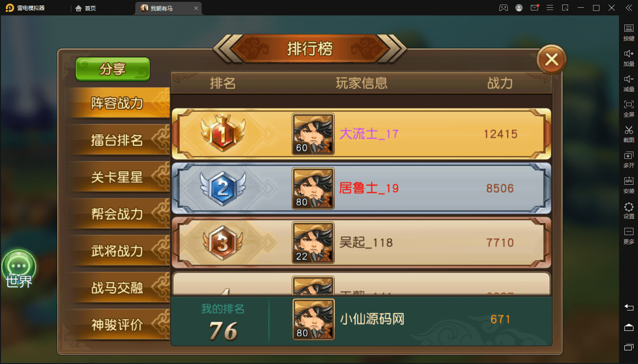The image size is (638, 364).
Task: Open 按键 keyboard mapping in the sidebar
Action: point(629,32)
